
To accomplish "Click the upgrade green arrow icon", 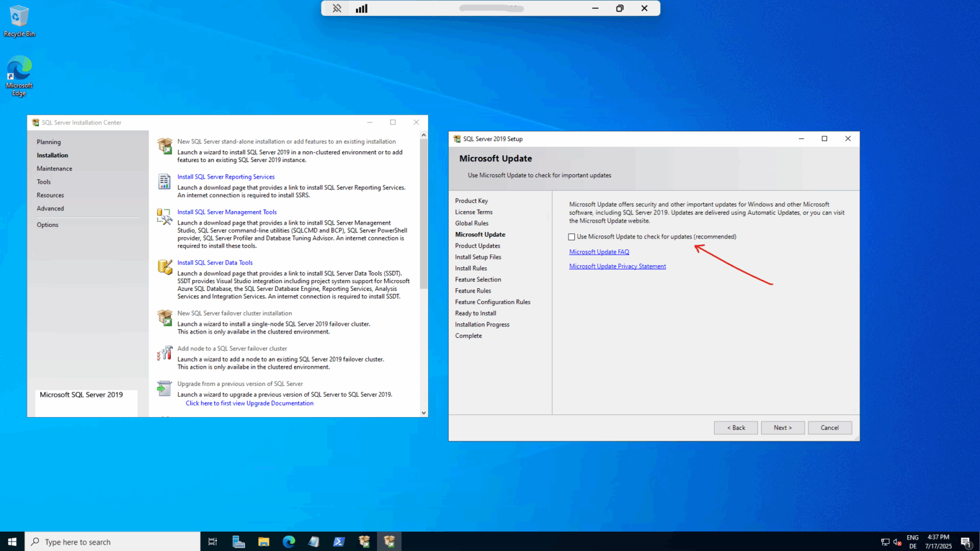I will click(165, 388).
